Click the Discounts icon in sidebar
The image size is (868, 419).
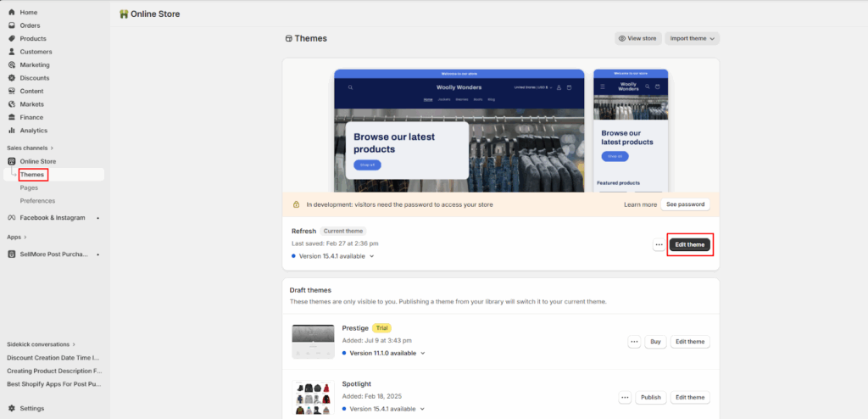(x=12, y=78)
